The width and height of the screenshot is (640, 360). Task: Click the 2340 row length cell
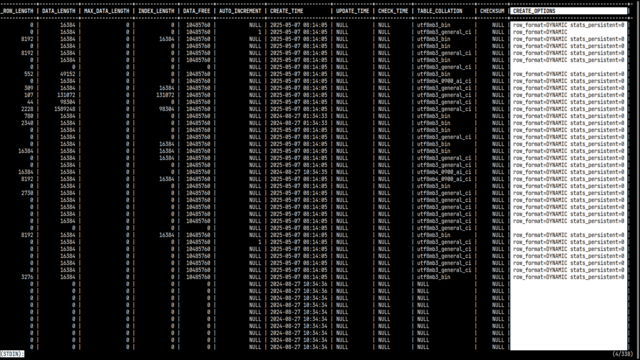coord(27,123)
